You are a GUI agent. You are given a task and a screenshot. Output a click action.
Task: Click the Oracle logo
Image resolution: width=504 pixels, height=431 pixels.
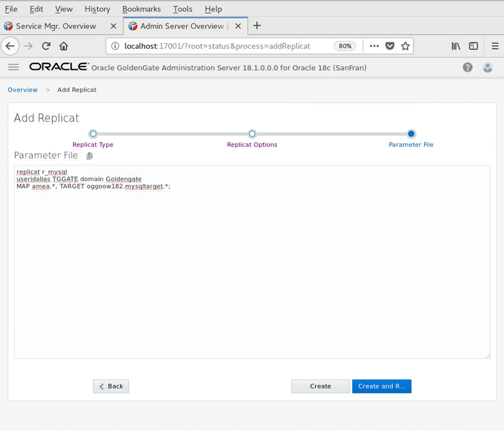pyautogui.click(x=59, y=66)
